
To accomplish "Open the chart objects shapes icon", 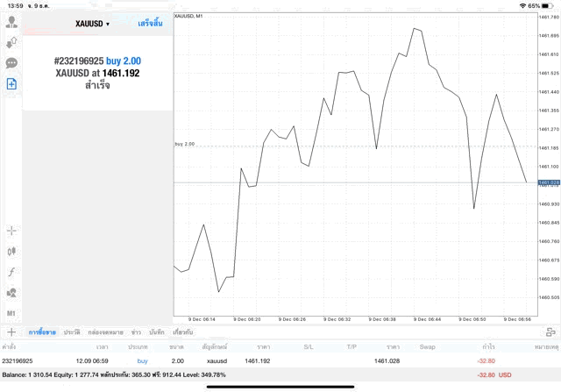I will click(x=11, y=293).
